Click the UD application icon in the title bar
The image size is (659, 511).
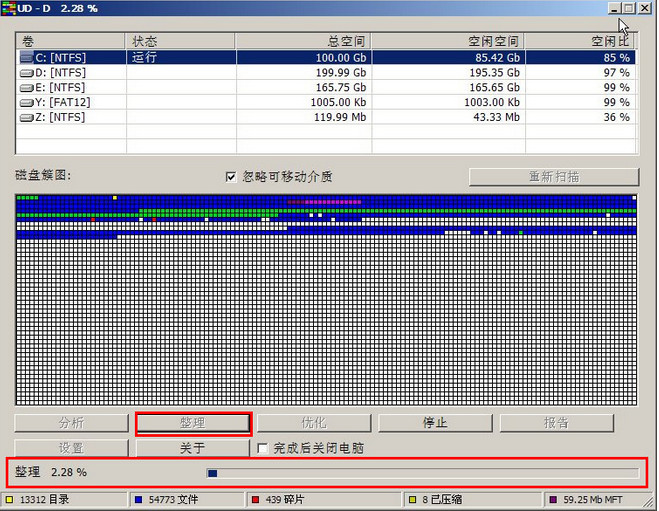(9, 8)
